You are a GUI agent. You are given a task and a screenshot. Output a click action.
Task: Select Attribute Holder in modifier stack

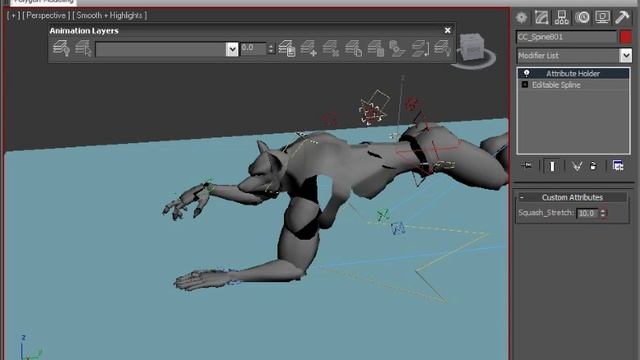[573, 73]
